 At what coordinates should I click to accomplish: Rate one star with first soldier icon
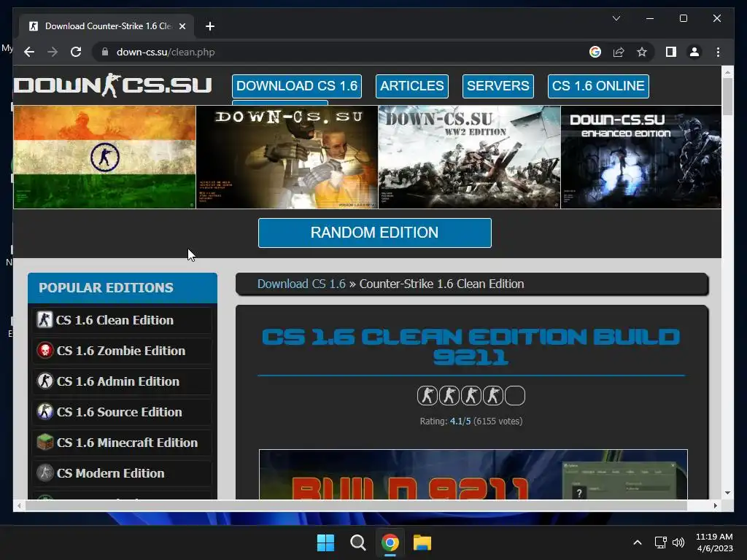click(427, 396)
